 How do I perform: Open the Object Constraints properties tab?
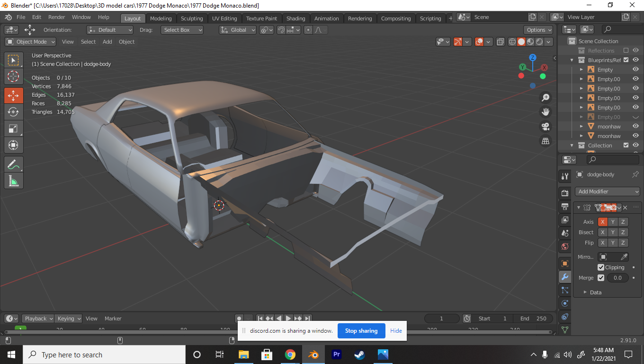point(564,317)
